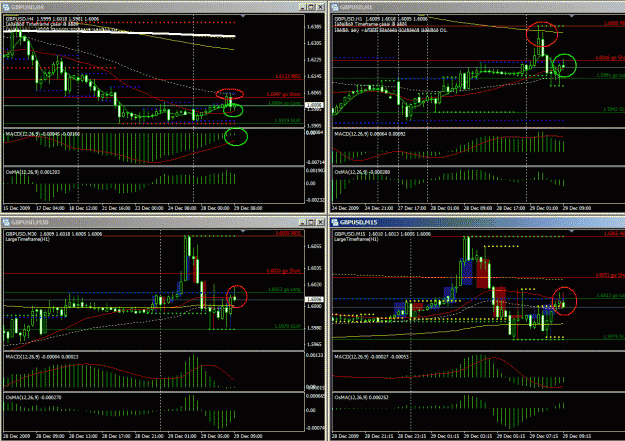Click current price marker on H4 price scale
This screenshot has width=625, height=441.
[x=314, y=106]
